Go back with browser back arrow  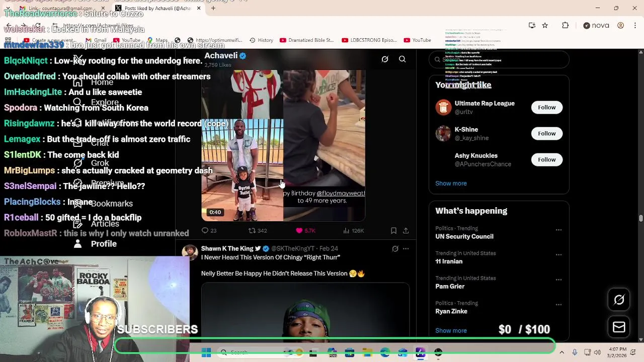coord(9,26)
